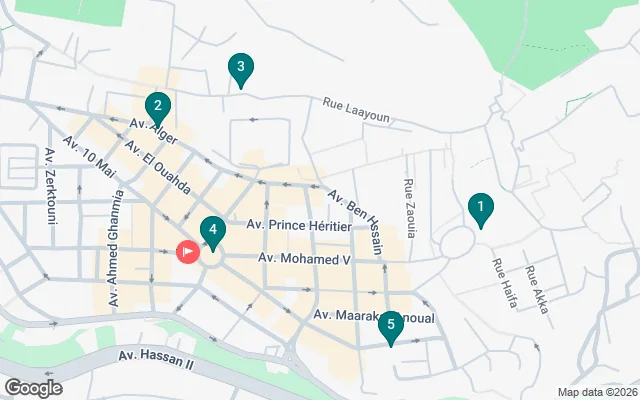Click teal pin number 4
Screen dimensions: 640x400
213,233
